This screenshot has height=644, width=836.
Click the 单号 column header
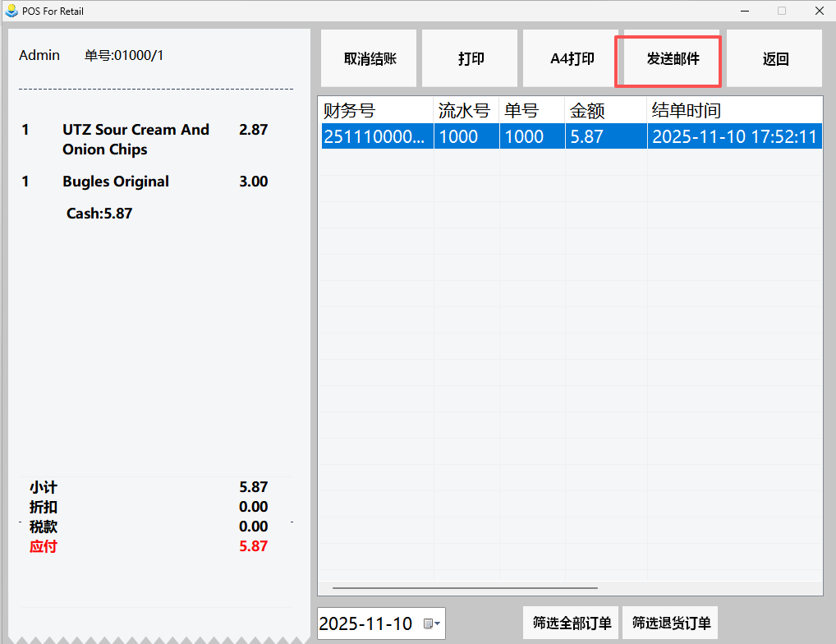(x=531, y=110)
